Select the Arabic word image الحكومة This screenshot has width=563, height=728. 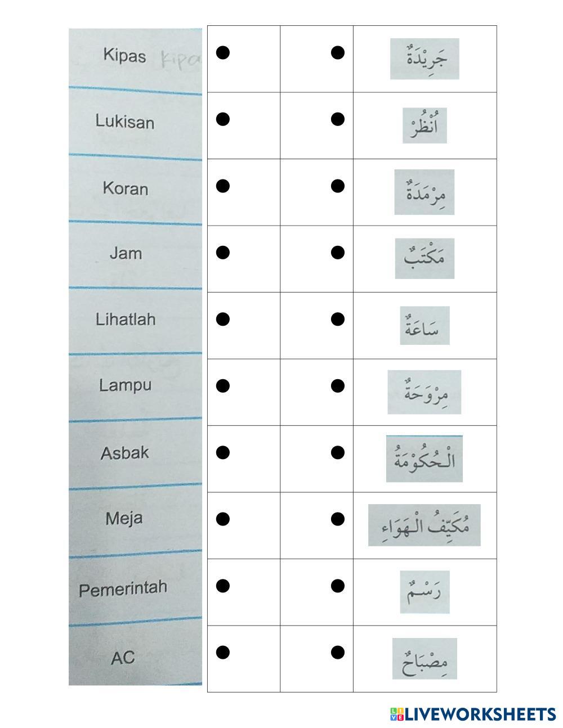[425, 459]
